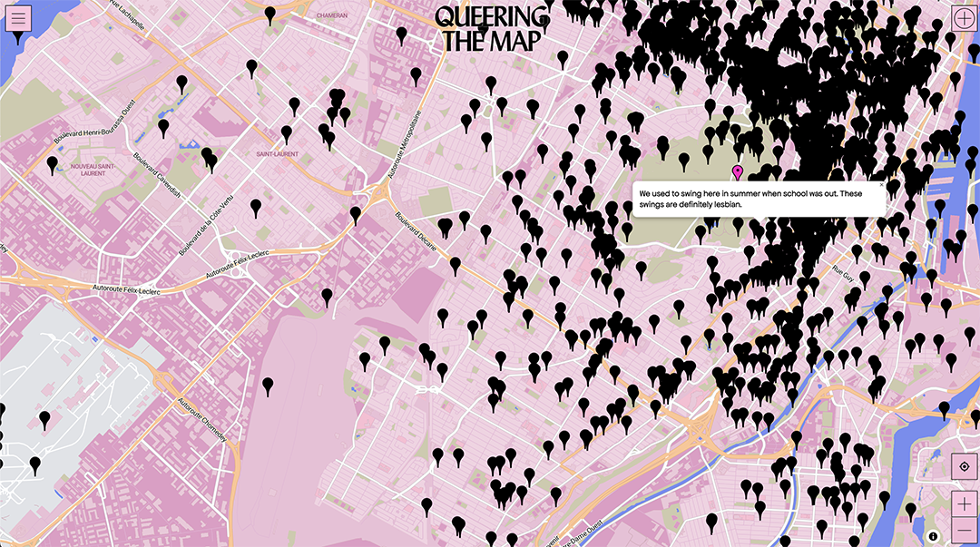The height and width of the screenshot is (547, 980).
Task: Open the pin left of the Chameran label
Action: (270, 15)
